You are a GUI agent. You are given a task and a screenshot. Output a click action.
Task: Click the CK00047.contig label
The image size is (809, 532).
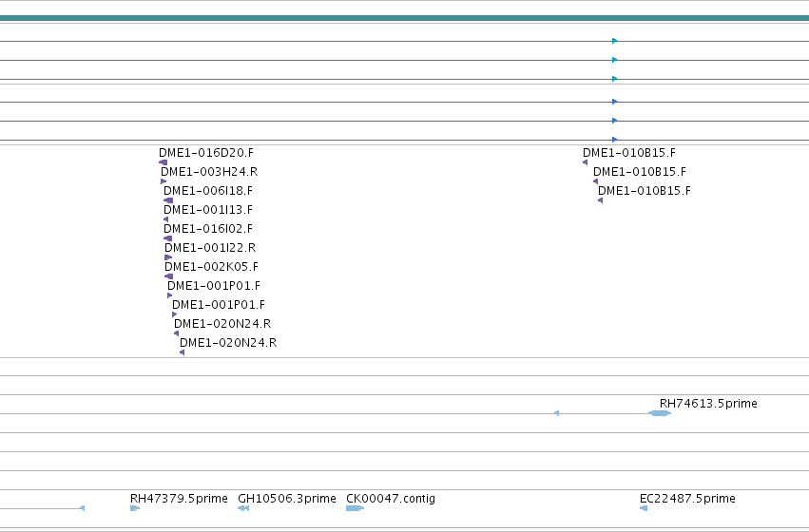pos(391,499)
